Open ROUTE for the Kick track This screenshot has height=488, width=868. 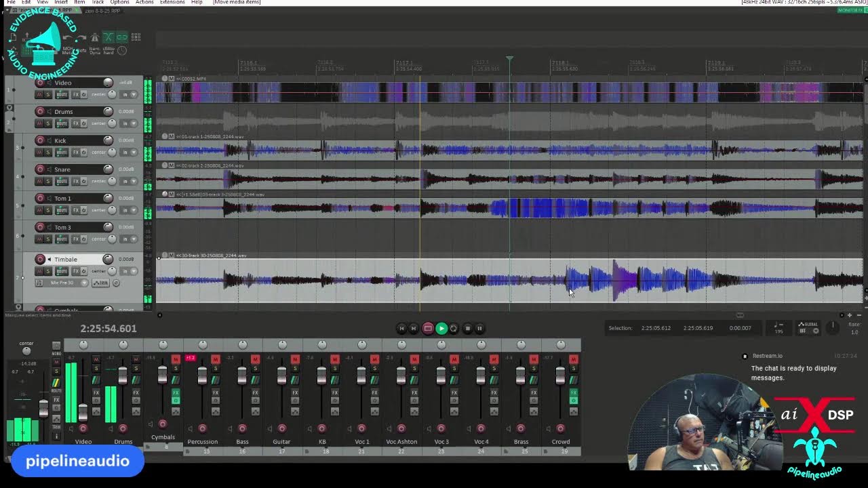(62, 152)
